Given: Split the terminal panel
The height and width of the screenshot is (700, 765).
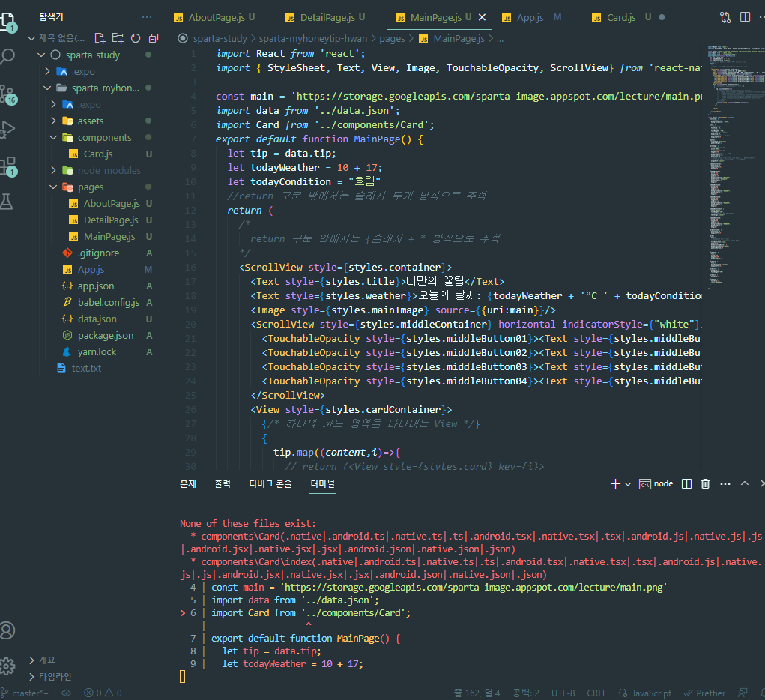Looking at the screenshot, I should point(686,483).
